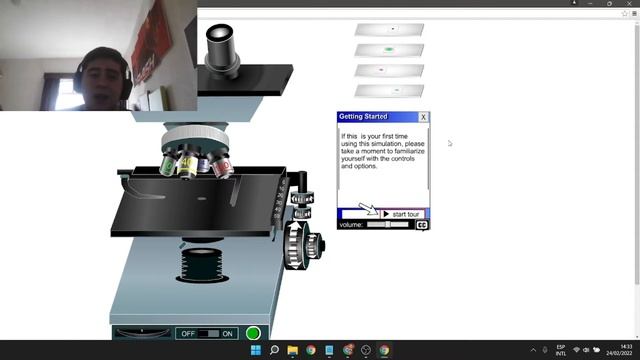
Task: Open the taskbar clock and date
Action: pyautogui.click(x=619, y=350)
